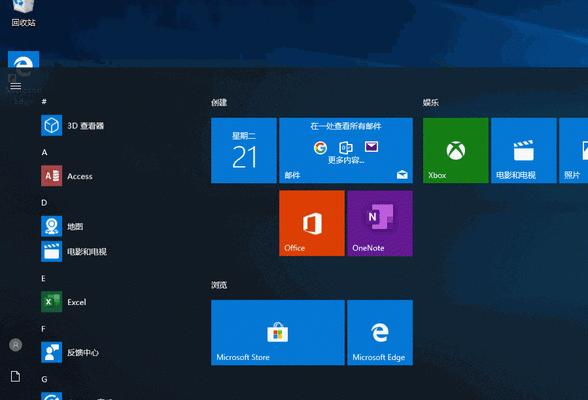Screen dimensions: 588x400
Task: Open the Photos (照片) tile
Action: click(574, 150)
